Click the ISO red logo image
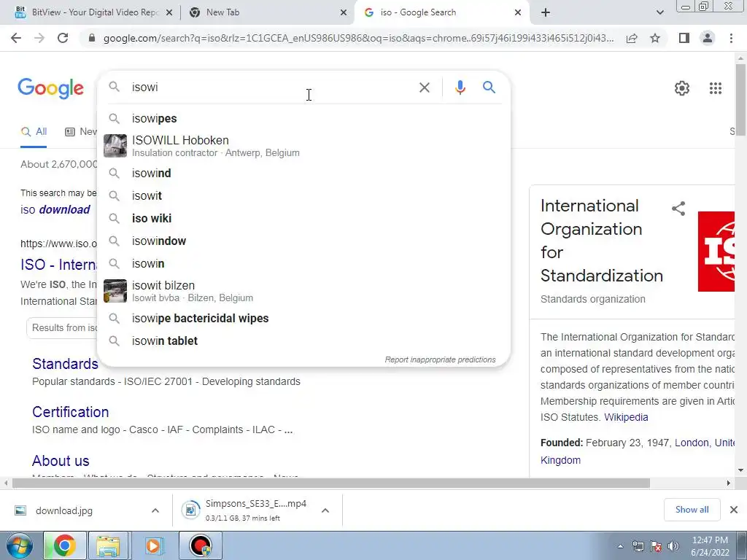747x560 pixels. pos(716,252)
